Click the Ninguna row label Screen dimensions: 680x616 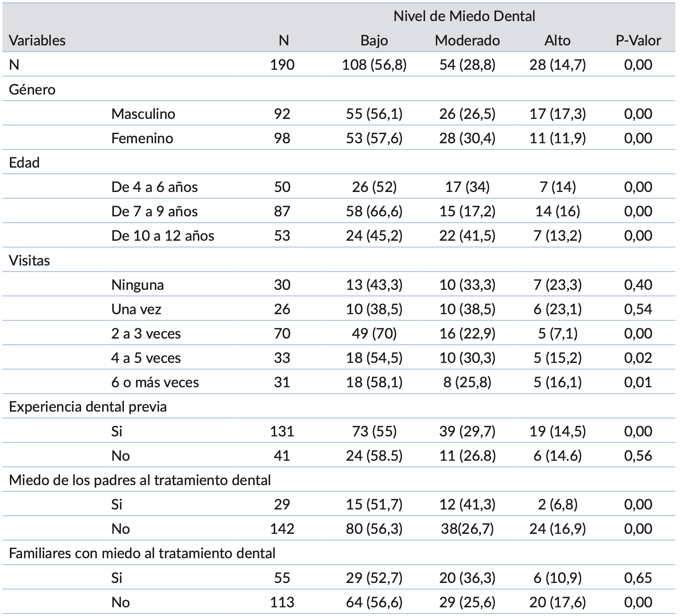138,285
